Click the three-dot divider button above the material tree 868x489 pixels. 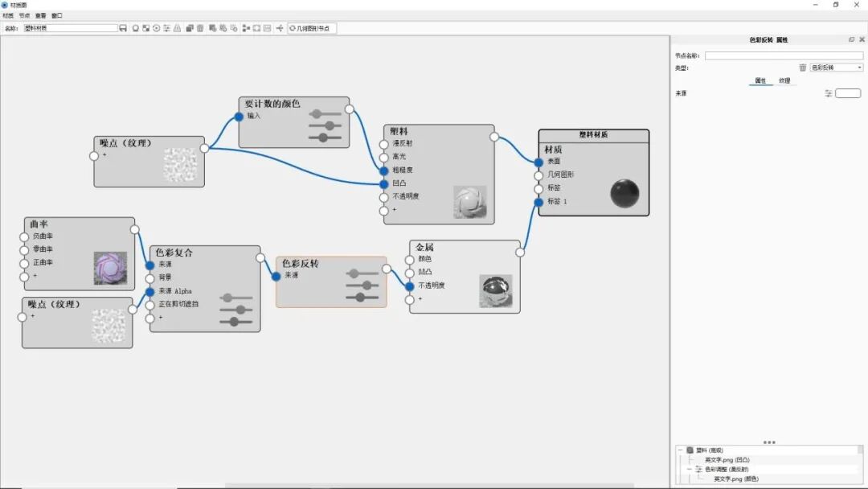(x=770, y=442)
